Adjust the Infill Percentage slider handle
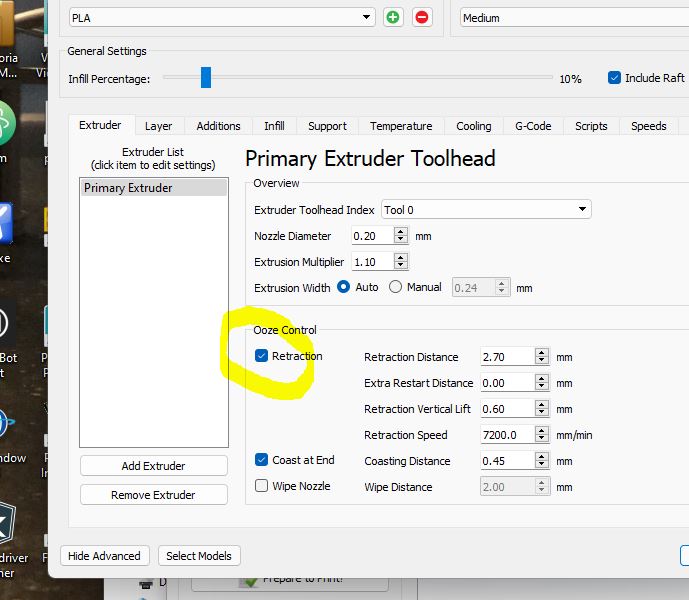This screenshot has width=689, height=600. (x=206, y=77)
